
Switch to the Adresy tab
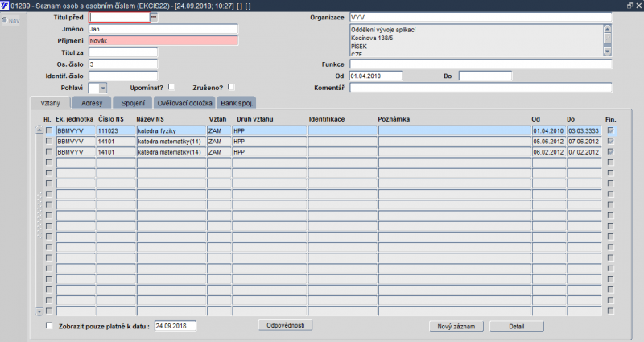point(92,103)
